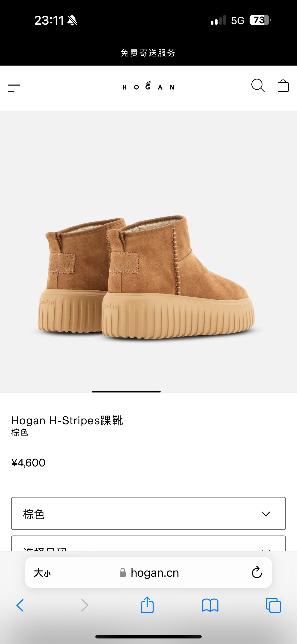Open Safari bookmarks book icon
Image resolution: width=297 pixels, height=644 pixels.
tap(210, 605)
